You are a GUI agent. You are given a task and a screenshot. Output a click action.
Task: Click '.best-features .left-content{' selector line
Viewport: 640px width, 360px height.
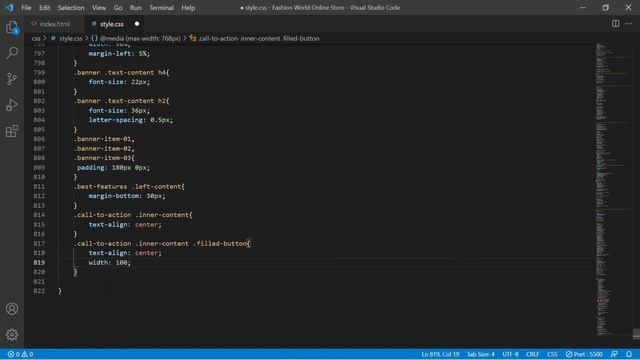129,187
